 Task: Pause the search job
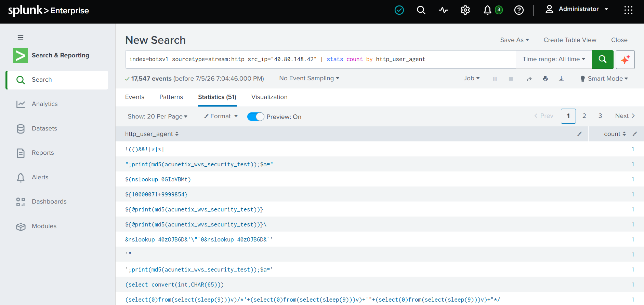[495, 79]
